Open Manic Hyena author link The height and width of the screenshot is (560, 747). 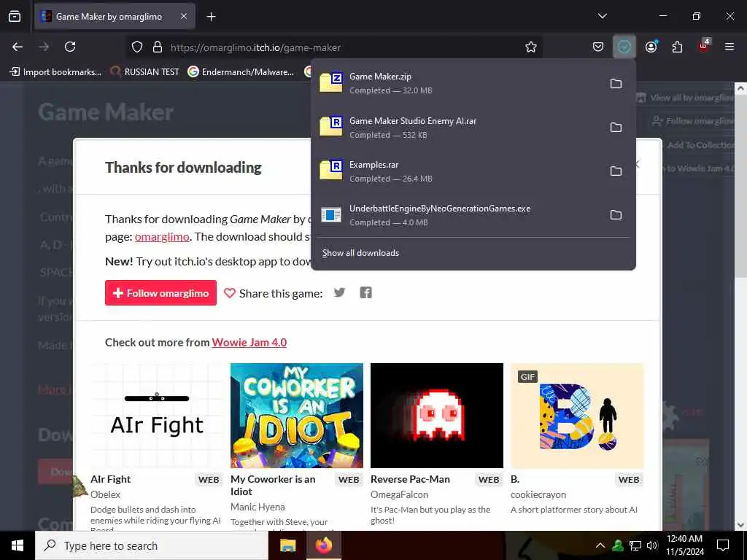(258, 507)
